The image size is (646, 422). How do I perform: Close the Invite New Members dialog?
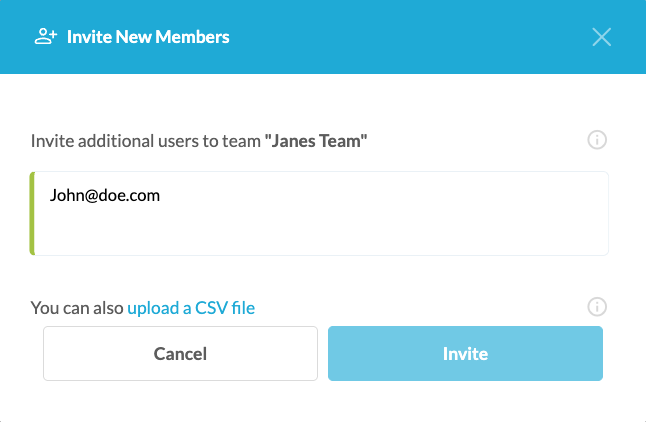(601, 38)
